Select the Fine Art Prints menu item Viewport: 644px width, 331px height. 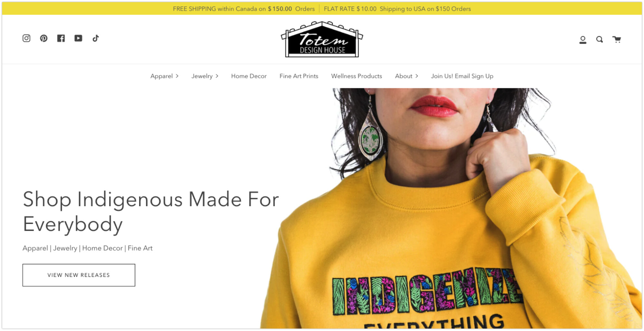(x=299, y=76)
